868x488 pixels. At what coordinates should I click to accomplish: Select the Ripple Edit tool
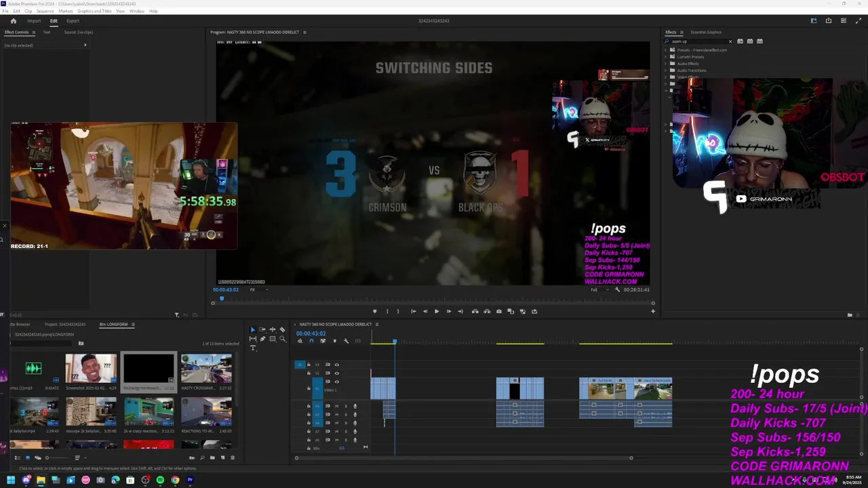pos(273,329)
